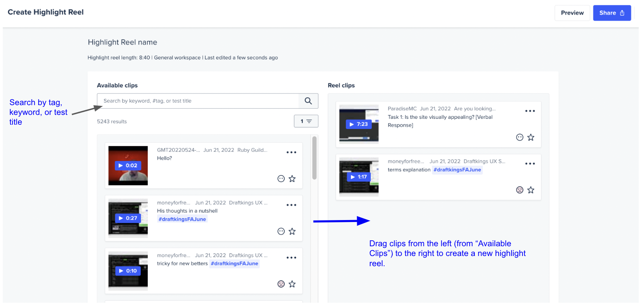Star the ParadiseMC reel clip
The image size is (644, 308).
(x=531, y=137)
